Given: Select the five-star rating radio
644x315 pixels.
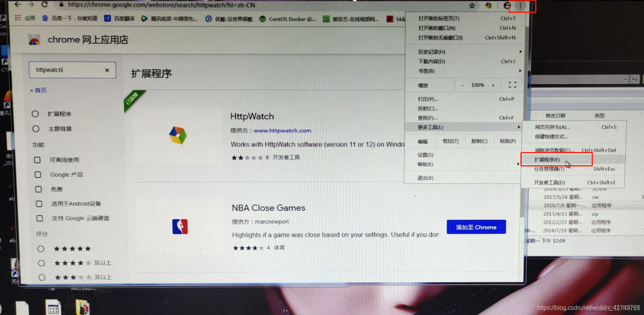Looking at the screenshot, I should [x=41, y=249].
